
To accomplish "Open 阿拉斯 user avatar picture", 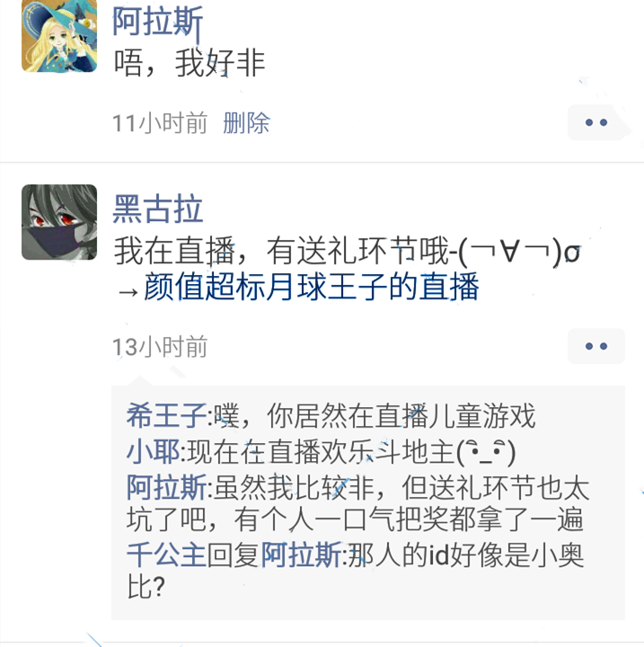I will pos(59,36).
